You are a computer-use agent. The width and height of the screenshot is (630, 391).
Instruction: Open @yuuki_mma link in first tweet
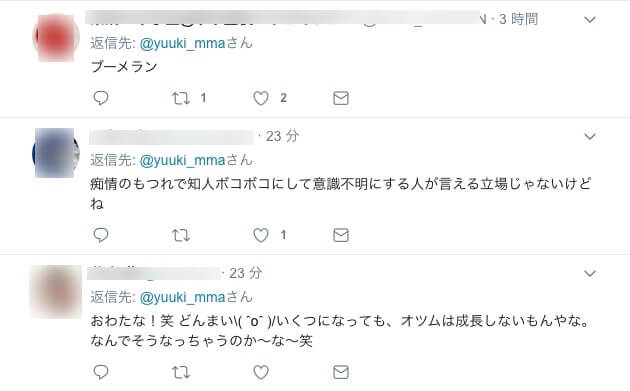click(182, 43)
